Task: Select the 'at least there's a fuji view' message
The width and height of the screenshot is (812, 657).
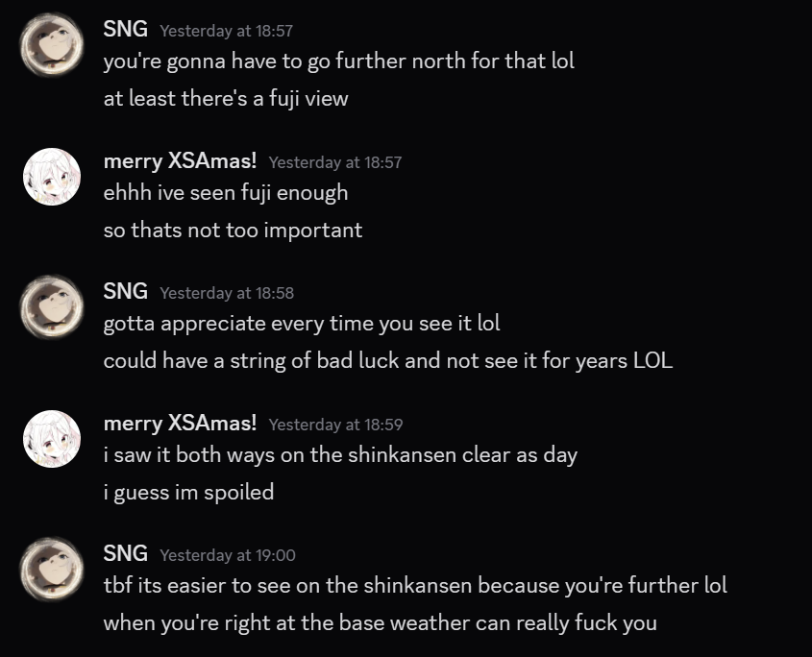Action: click(x=226, y=98)
